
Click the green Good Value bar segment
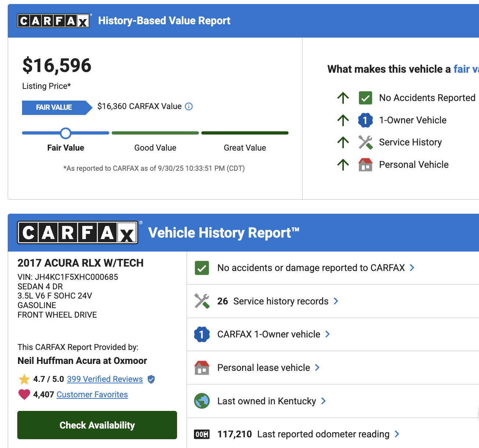point(155,133)
